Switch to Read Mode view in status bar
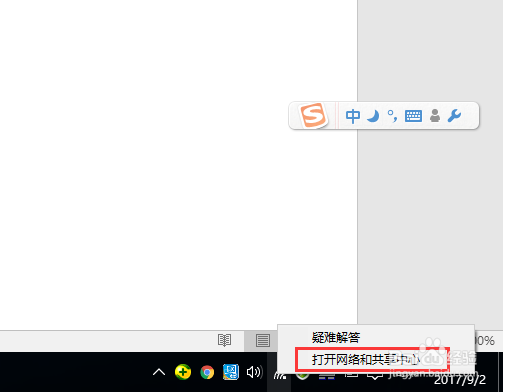This screenshot has height=392, width=507. [x=224, y=340]
